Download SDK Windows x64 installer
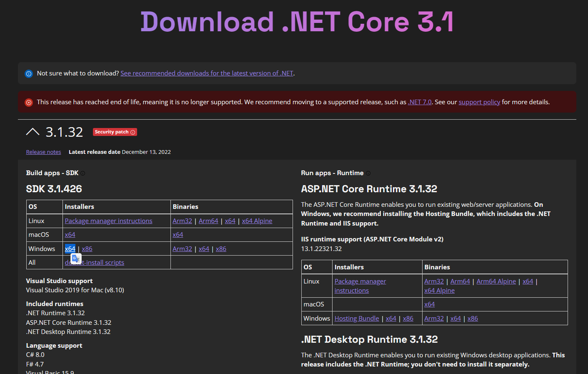 70,249
